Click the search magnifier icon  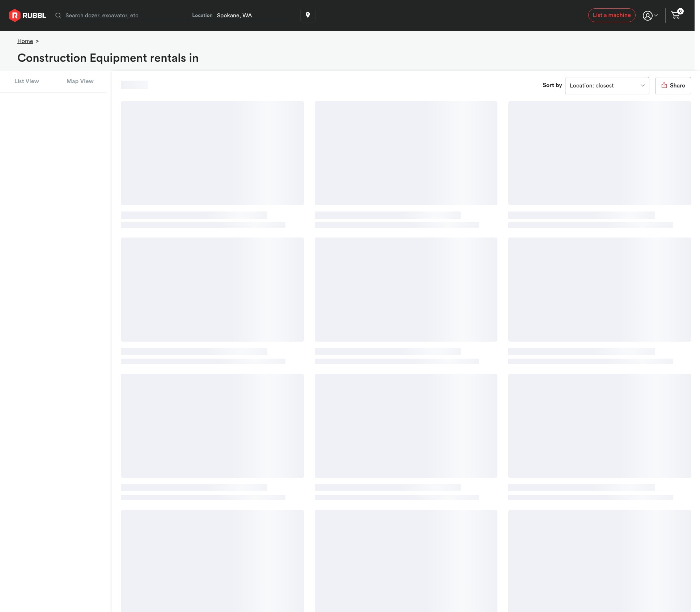click(x=58, y=16)
